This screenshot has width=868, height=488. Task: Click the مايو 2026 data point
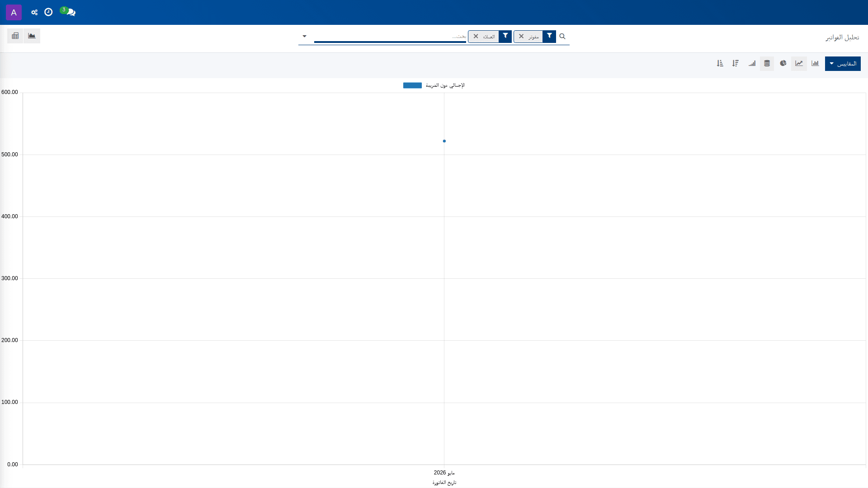coord(444,141)
